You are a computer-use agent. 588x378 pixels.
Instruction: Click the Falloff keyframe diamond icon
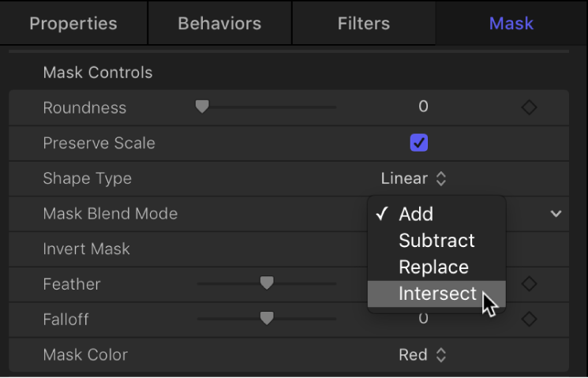pyautogui.click(x=530, y=319)
